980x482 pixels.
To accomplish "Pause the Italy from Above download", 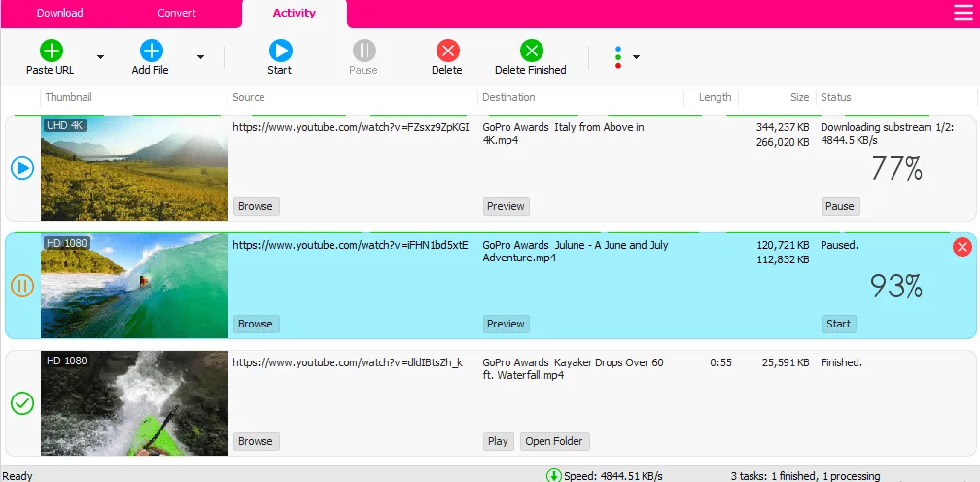I will (x=841, y=206).
